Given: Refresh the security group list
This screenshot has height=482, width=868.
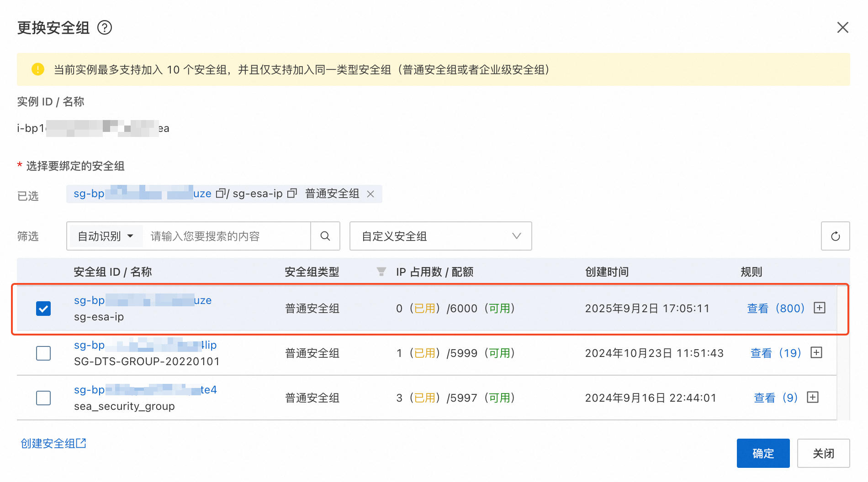Looking at the screenshot, I should coord(836,236).
